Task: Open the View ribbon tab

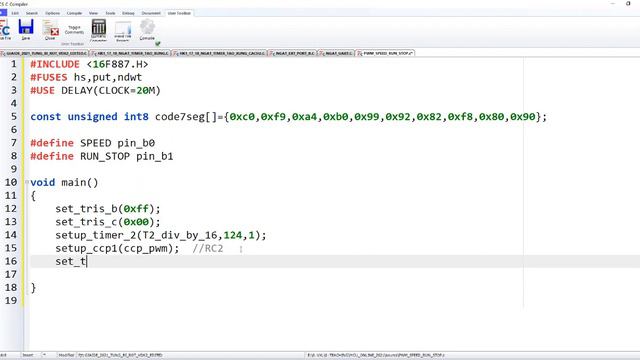Action: coord(93,13)
